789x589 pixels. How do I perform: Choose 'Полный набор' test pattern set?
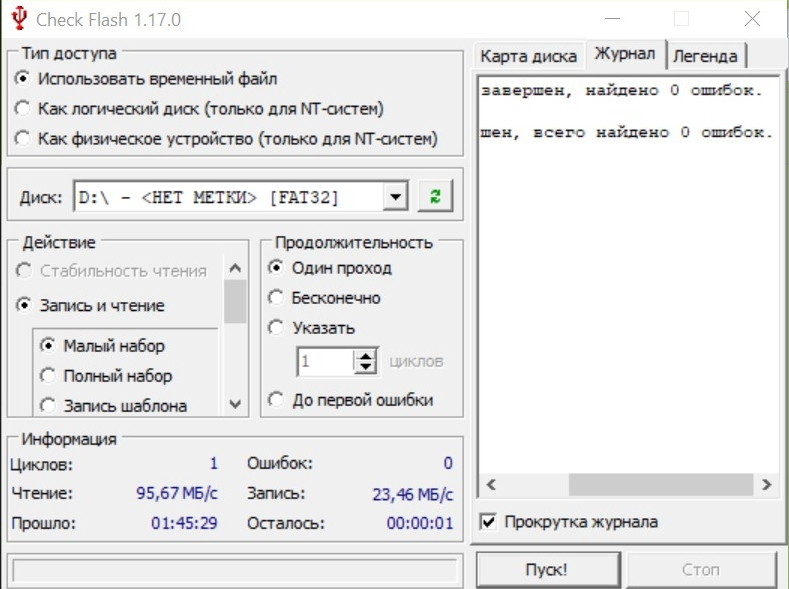click(106, 376)
